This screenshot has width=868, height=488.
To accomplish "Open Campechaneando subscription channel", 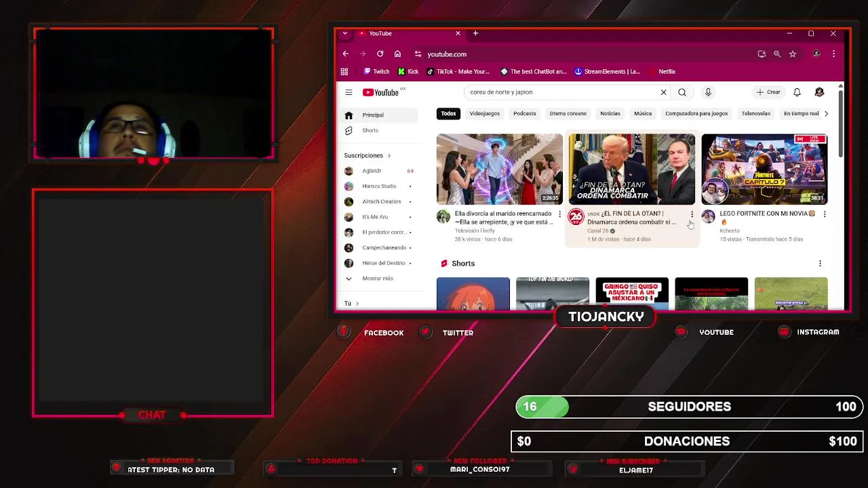I will tap(379, 247).
